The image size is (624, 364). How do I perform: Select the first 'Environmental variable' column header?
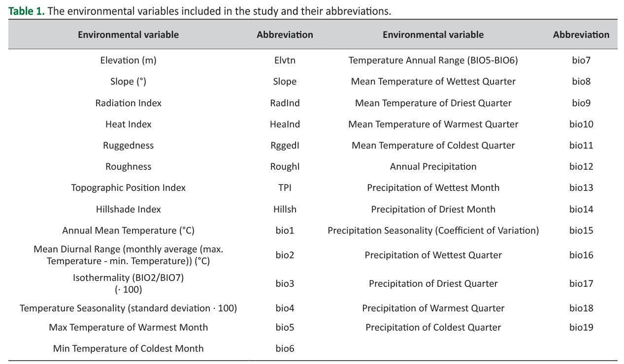(x=128, y=34)
